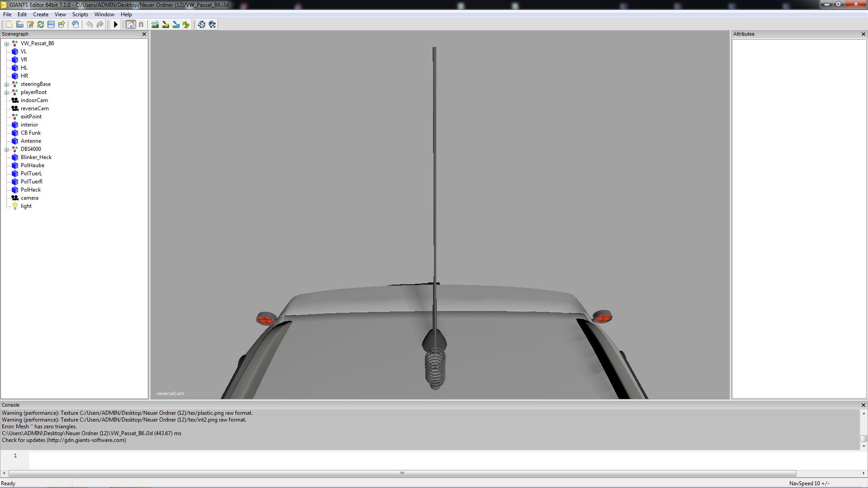Screen dimensions: 868x488
Task: Close the Scenegraph panel
Action: pos(144,34)
